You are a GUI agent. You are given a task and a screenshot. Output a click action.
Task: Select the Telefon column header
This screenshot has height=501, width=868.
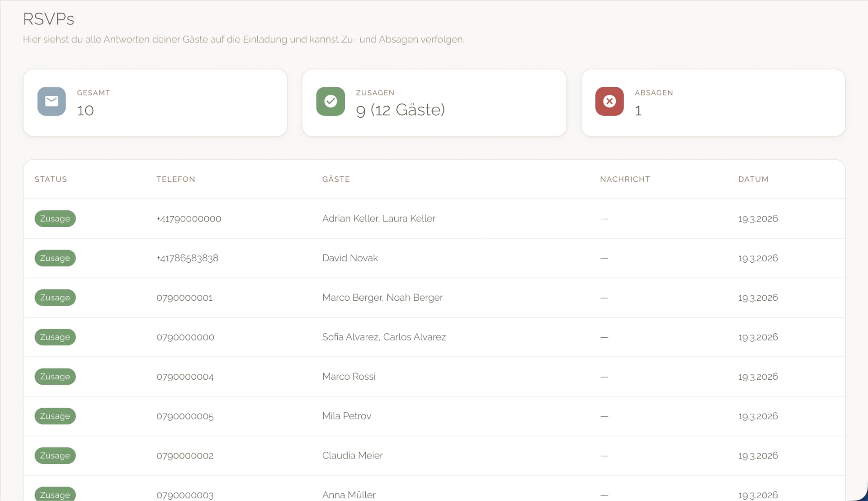[x=176, y=179]
